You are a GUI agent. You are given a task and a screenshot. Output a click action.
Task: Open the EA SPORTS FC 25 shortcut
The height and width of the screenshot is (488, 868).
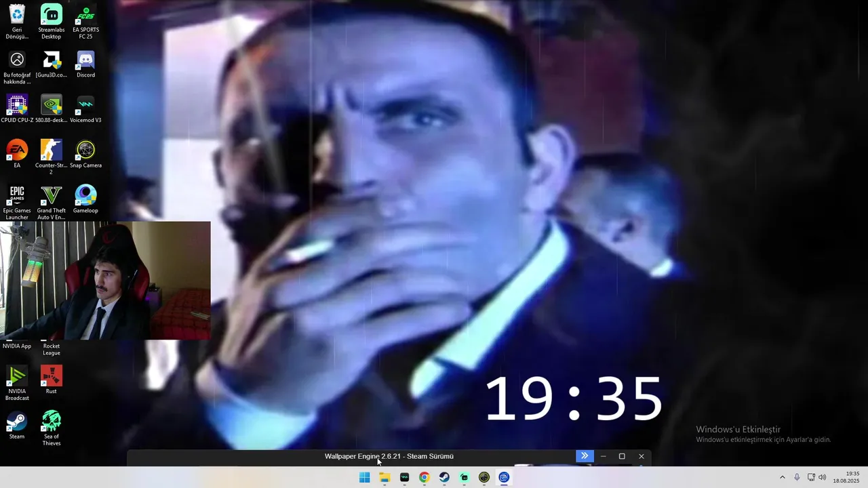85,22
